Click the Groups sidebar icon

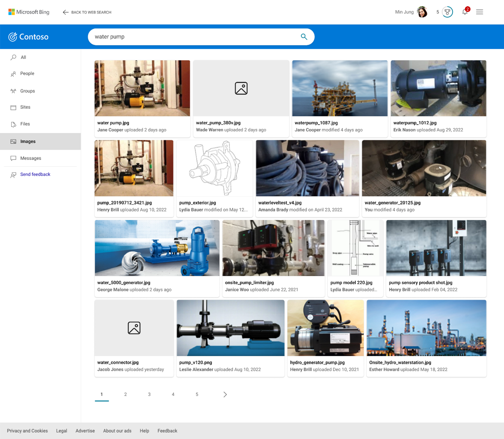[x=14, y=91]
